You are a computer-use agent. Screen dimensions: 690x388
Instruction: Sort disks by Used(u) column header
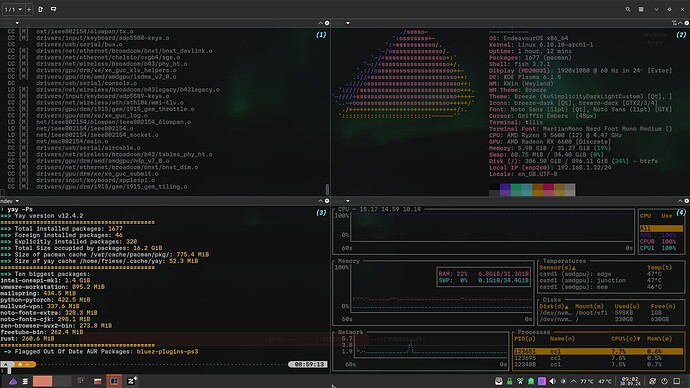tap(627, 306)
